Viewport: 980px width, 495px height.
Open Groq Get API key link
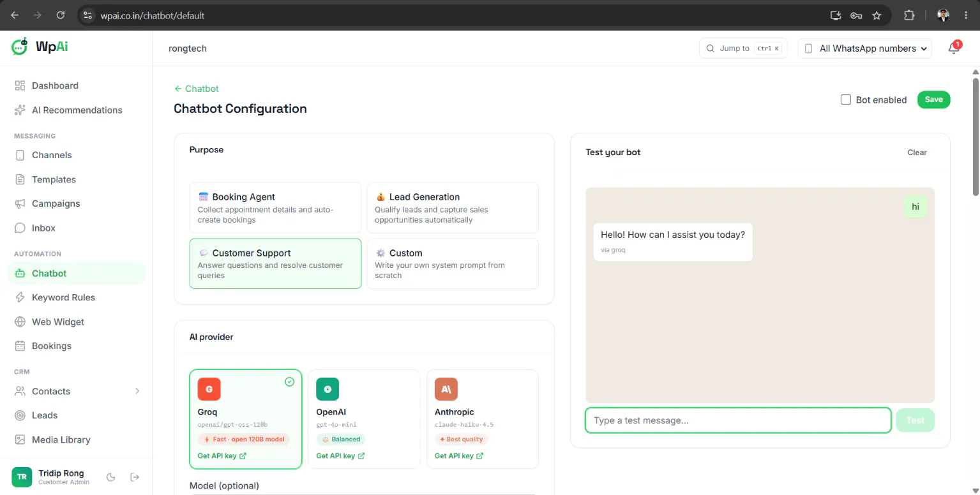222,456
